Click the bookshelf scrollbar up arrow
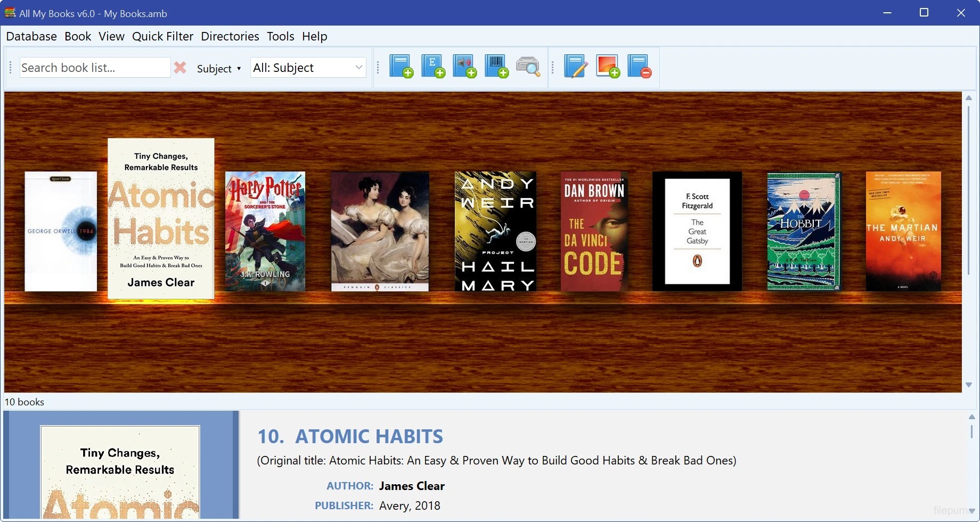Screen dimensions: 980x522 coord(969,98)
